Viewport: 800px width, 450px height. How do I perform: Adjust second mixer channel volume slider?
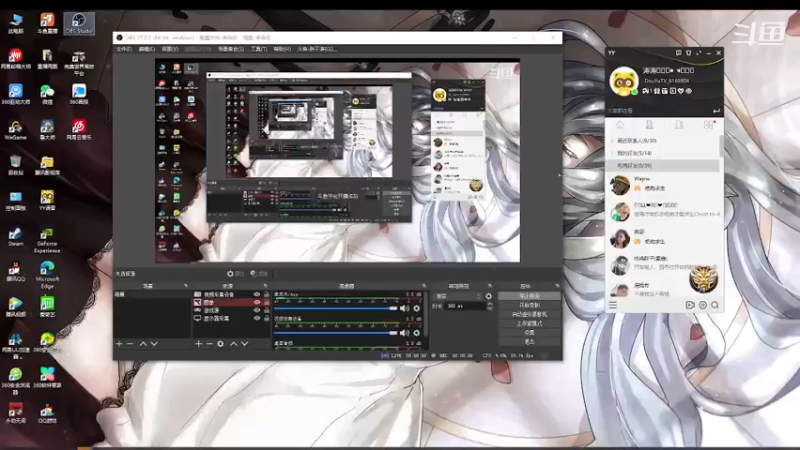tap(336, 333)
